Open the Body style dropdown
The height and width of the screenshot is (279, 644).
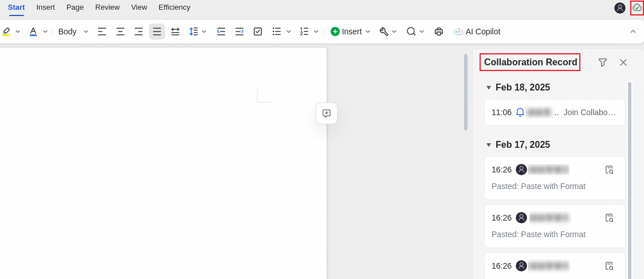[73, 32]
